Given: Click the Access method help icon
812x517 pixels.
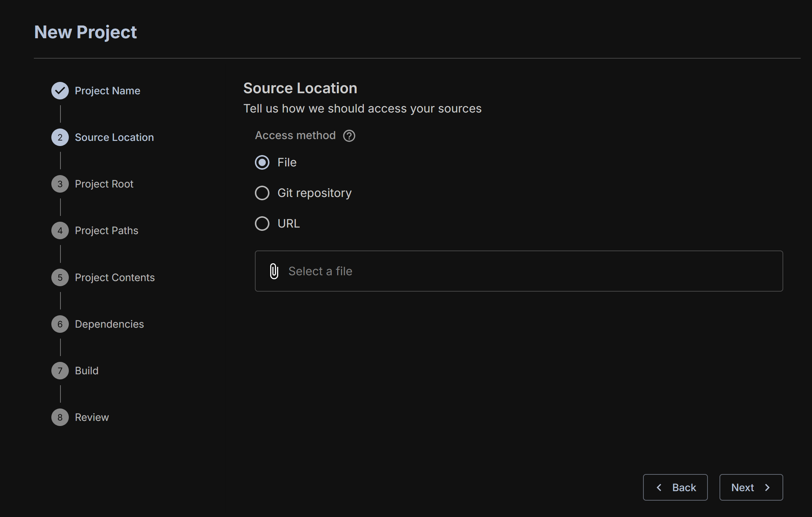Looking at the screenshot, I should 349,136.
